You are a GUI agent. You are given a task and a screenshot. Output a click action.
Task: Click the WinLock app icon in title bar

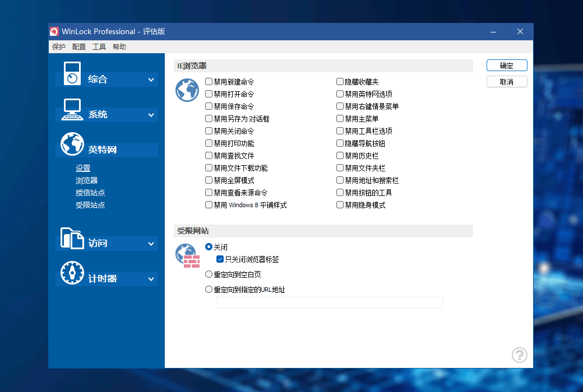(54, 31)
